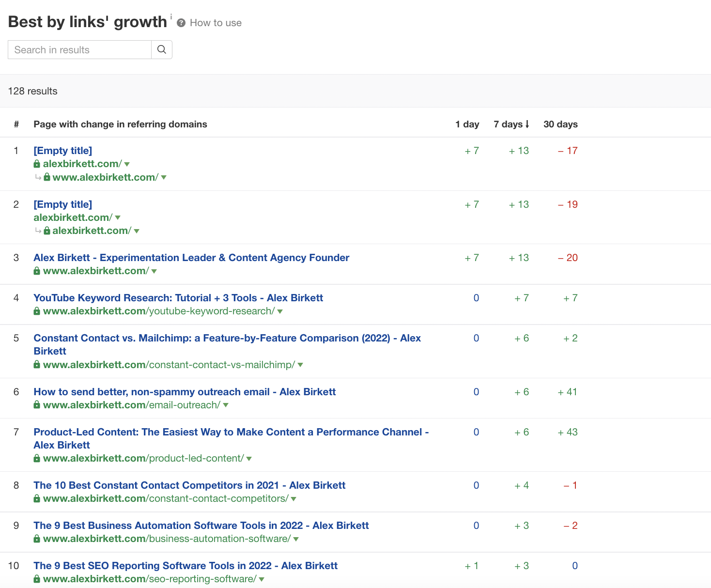Open the How to use guide
Viewport: 711px width, 588px height.
216,23
